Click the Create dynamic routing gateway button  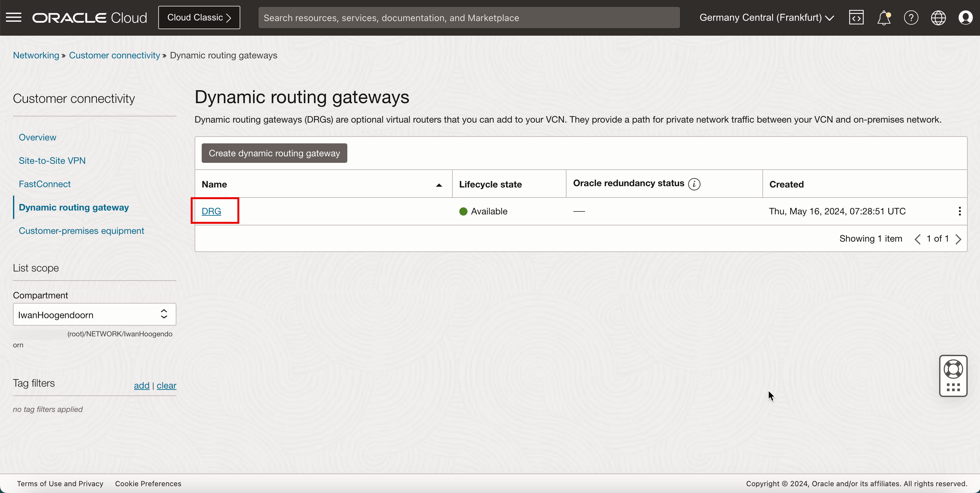click(274, 153)
